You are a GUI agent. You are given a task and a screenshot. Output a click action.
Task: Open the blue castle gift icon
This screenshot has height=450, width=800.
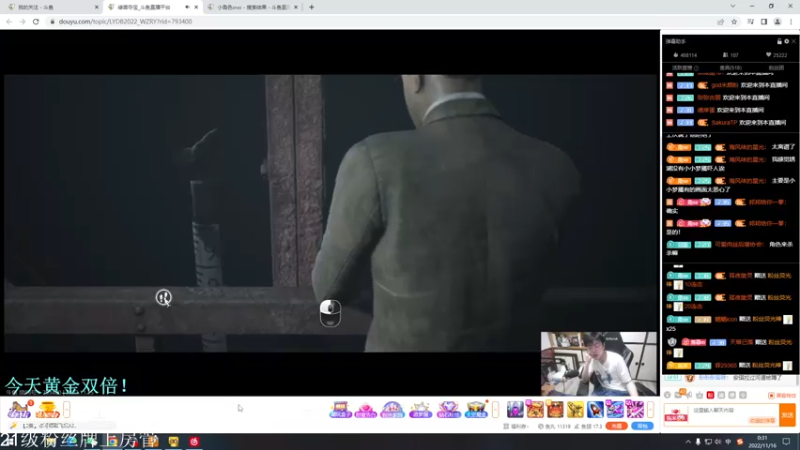tap(392, 409)
